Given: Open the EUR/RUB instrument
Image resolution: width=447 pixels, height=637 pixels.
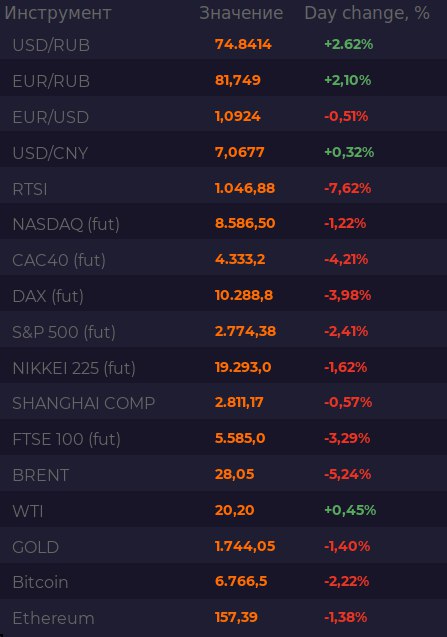Looking at the screenshot, I should click(x=51, y=81).
